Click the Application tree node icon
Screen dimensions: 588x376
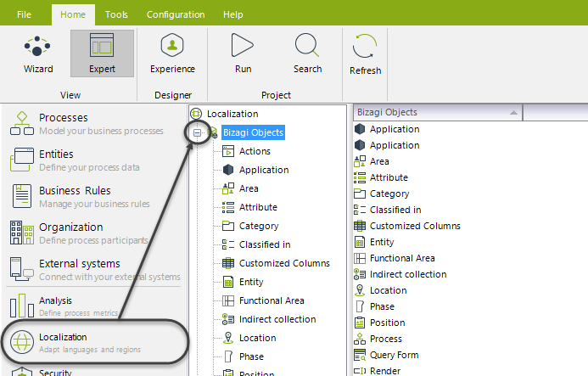228,170
